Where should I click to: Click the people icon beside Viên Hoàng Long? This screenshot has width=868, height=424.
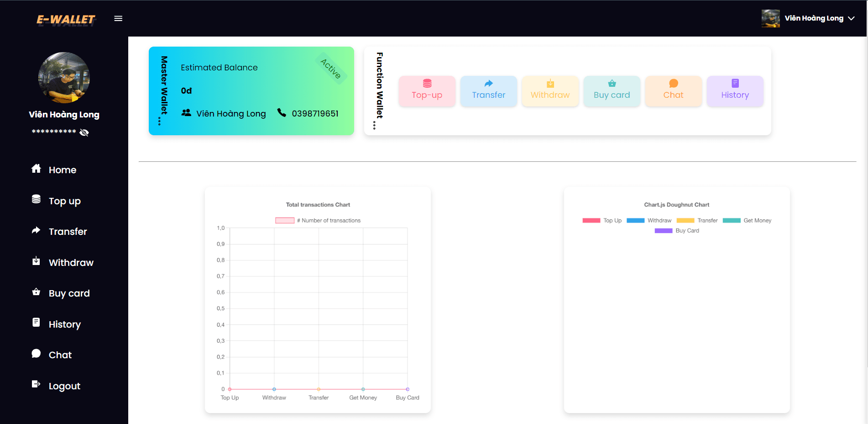(x=186, y=112)
